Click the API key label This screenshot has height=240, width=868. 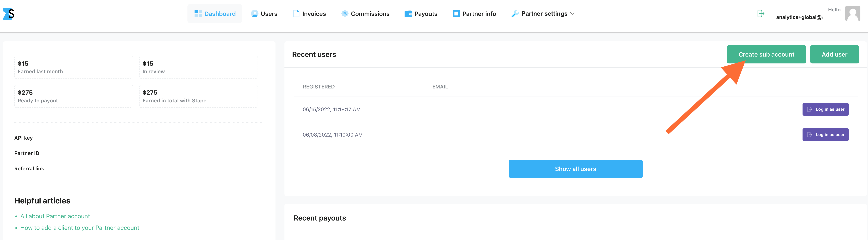(x=23, y=138)
